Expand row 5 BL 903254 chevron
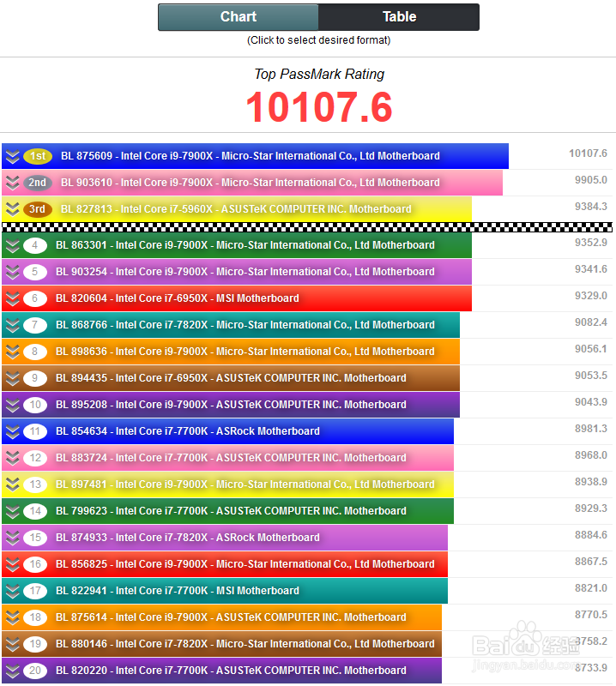 tap(13, 272)
